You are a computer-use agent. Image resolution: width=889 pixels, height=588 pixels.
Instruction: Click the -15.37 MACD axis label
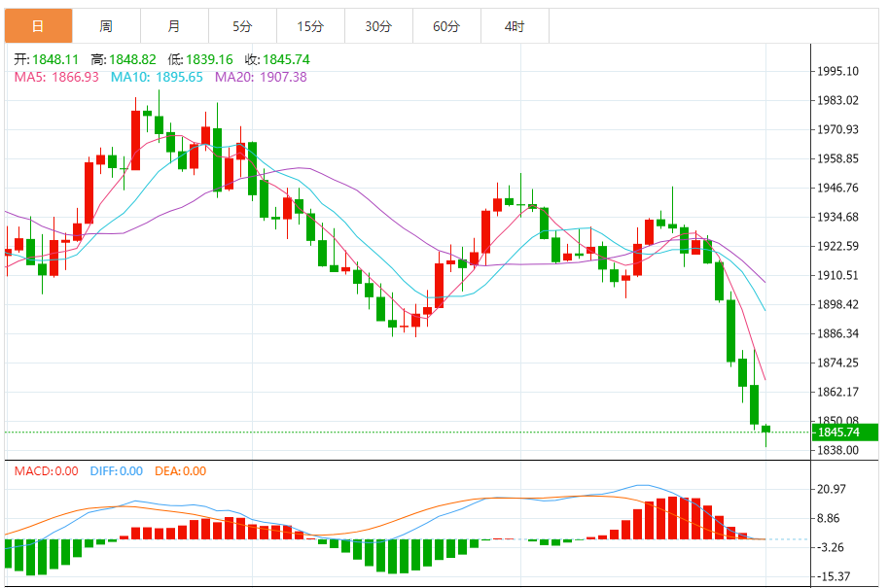click(834, 576)
